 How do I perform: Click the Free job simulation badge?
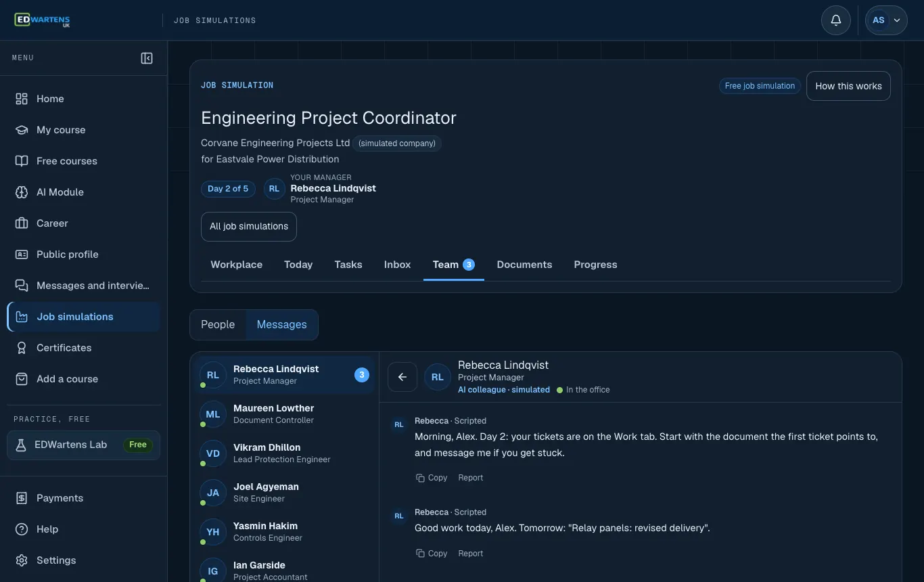tap(760, 86)
